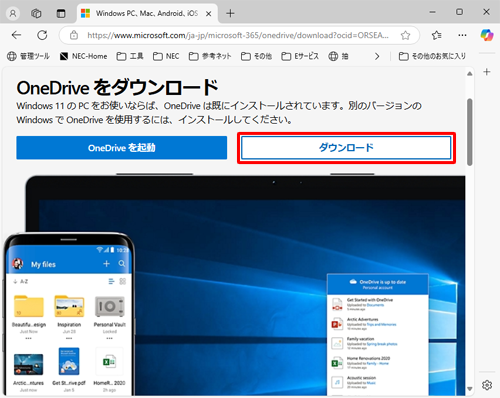The width and height of the screenshot is (500, 398).
Task: Click the vertical scrollbar thumb
Action: [470, 132]
